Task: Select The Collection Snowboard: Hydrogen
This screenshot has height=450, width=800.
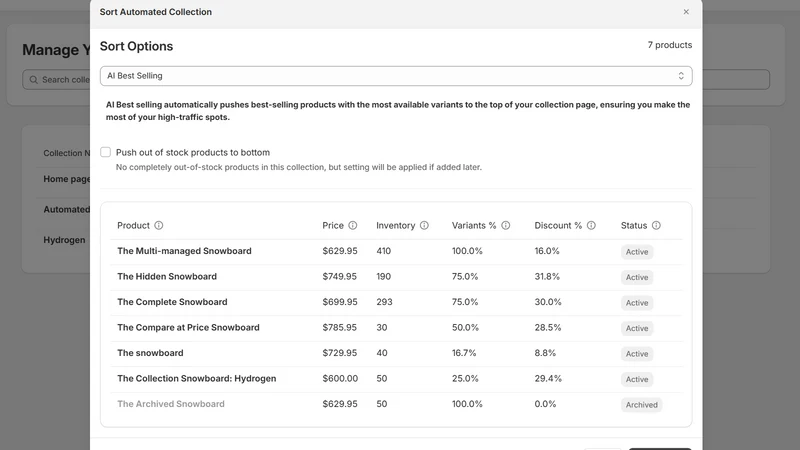Action: pos(196,379)
